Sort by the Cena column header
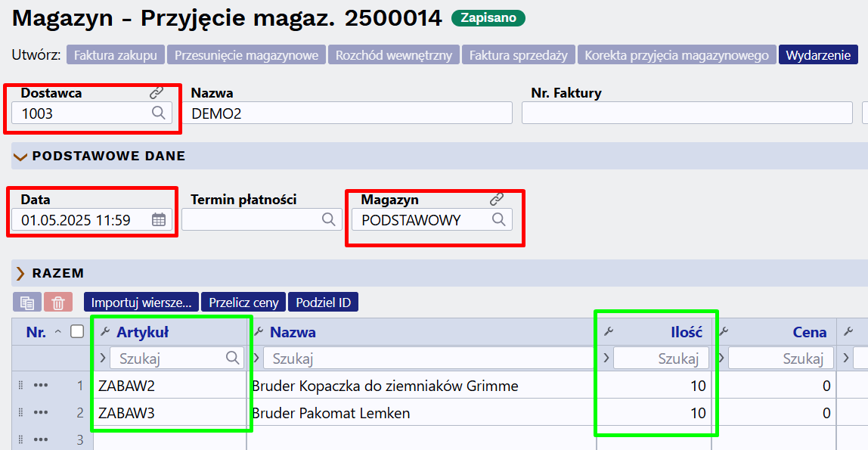This screenshot has width=868, height=450. pyautogui.click(x=809, y=332)
